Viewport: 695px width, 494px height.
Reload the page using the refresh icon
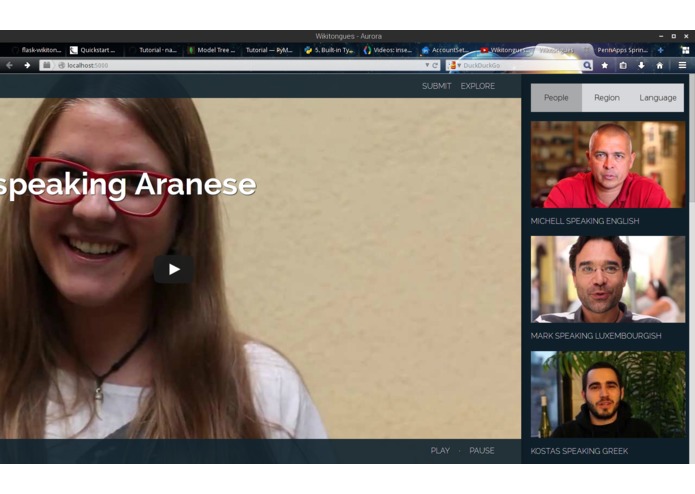[435, 65]
